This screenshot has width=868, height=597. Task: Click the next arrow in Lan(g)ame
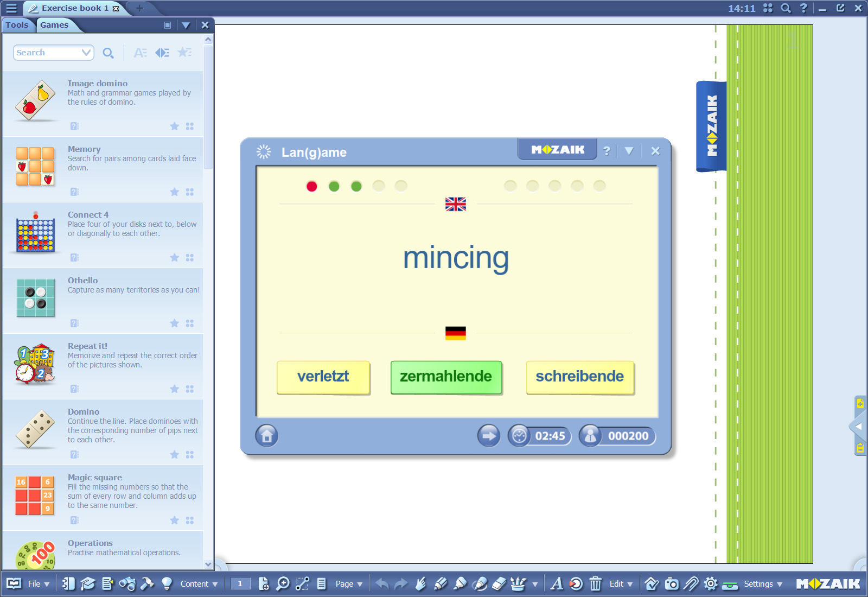pyautogui.click(x=488, y=435)
